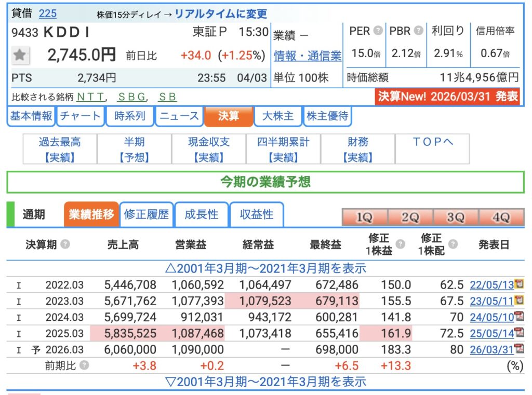Click the 決算New! 2026/03/31 発表 banner
532x395 pixels.
447,97
